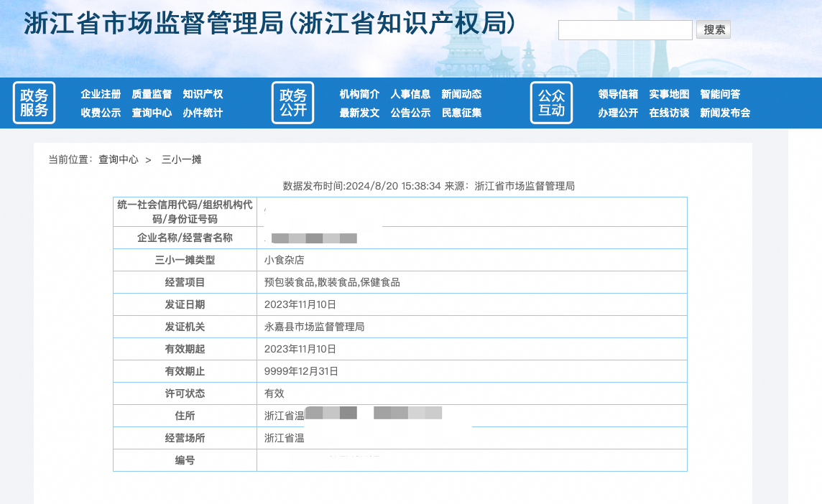Click the 有效期止 row label
This screenshot has height=504, width=822.
pyautogui.click(x=185, y=371)
